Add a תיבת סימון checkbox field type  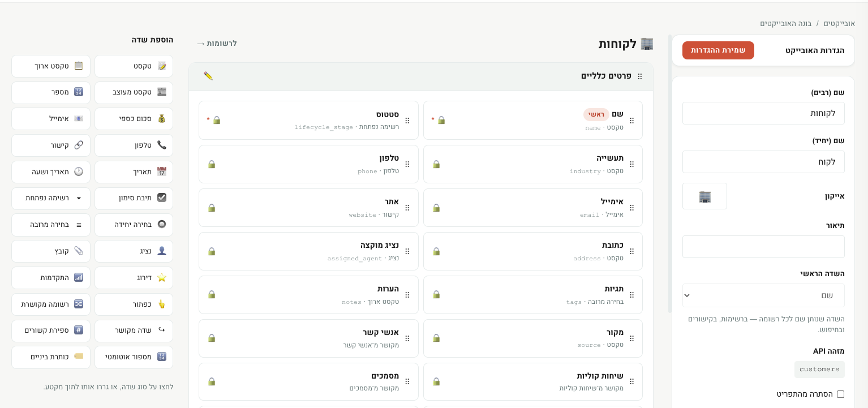pos(134,199)
